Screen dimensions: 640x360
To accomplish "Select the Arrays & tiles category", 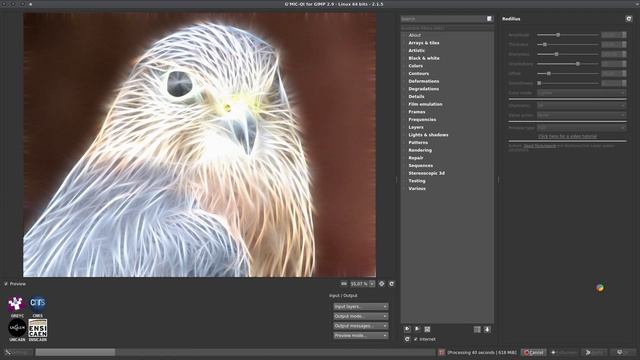I will 424,43.
